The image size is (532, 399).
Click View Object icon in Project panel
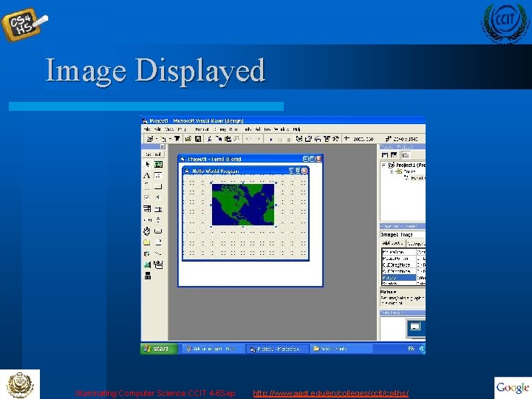394,155
